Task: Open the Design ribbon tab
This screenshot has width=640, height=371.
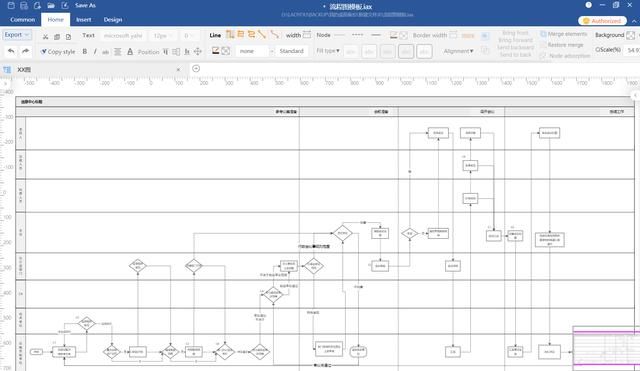Action: click(x=113, y=20)
